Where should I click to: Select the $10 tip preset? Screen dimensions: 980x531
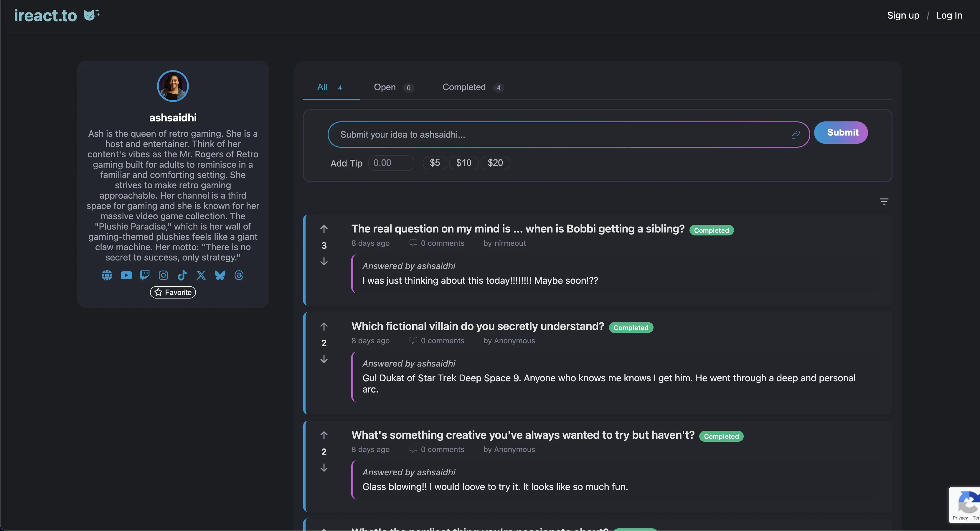pyautogui.click(x=464, y=163)
